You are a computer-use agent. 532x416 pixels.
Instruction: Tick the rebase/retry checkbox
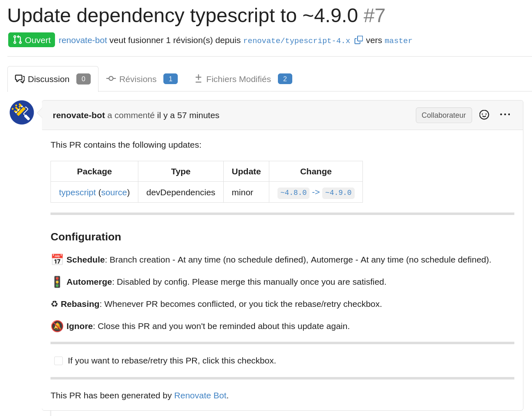[x=58, y=360]
